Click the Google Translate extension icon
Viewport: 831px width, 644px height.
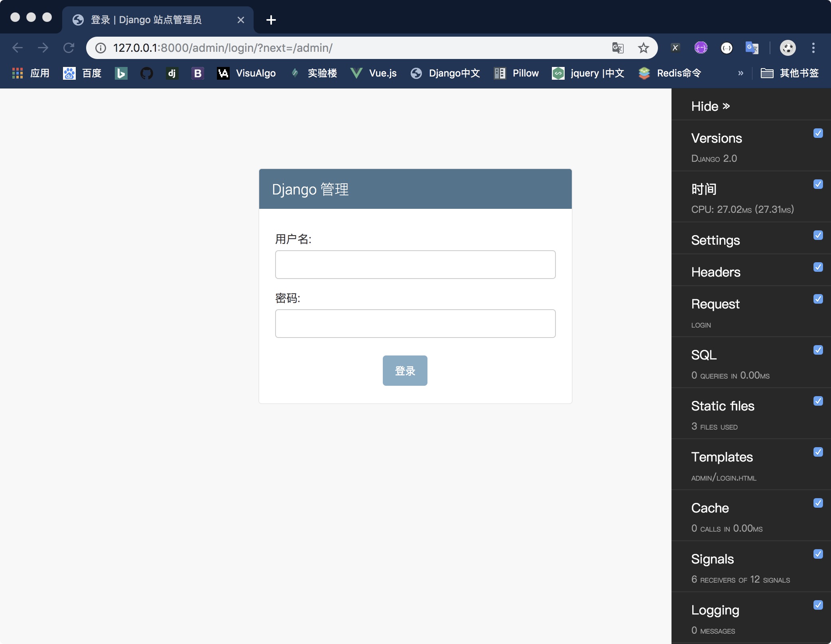[x=752, y=48]
